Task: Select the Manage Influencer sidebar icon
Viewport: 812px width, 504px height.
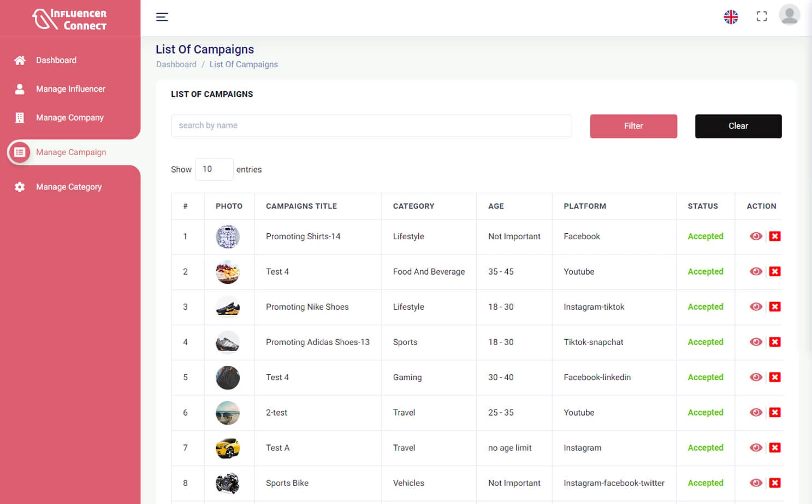Action: click(x=20, y=89)
